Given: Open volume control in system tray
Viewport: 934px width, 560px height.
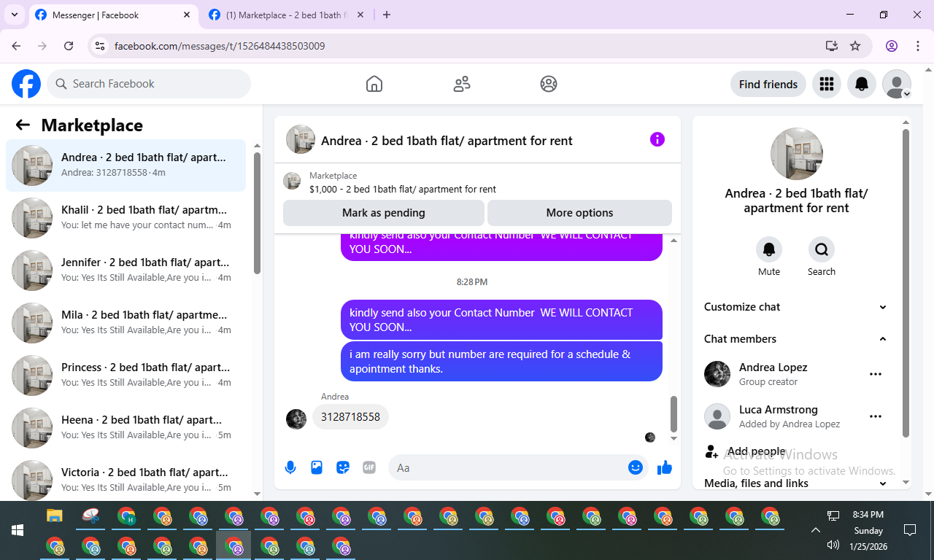Looking at the screenshot, I should (833, 545).
